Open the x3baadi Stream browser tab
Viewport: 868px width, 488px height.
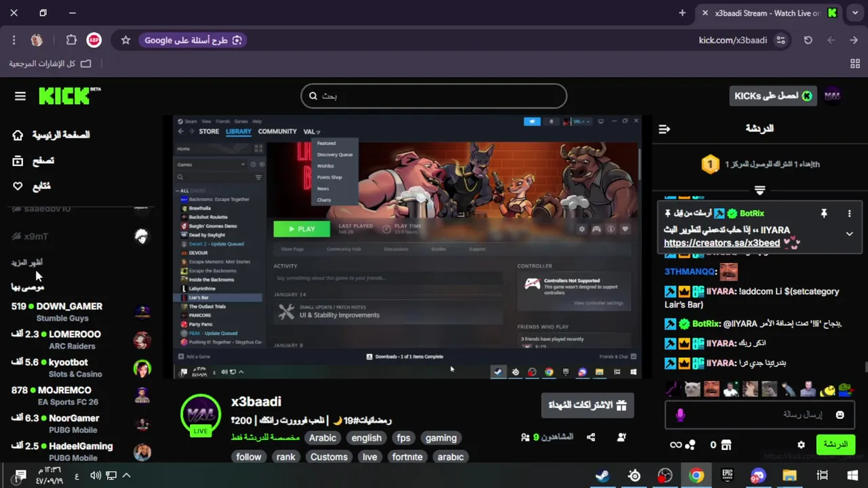pos(768,13)
